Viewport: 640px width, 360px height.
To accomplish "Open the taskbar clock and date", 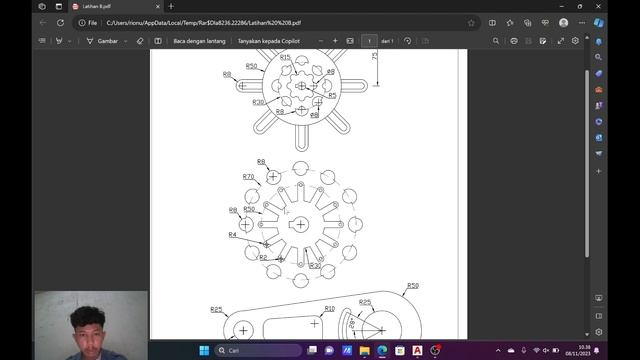I will click(578, 350).
